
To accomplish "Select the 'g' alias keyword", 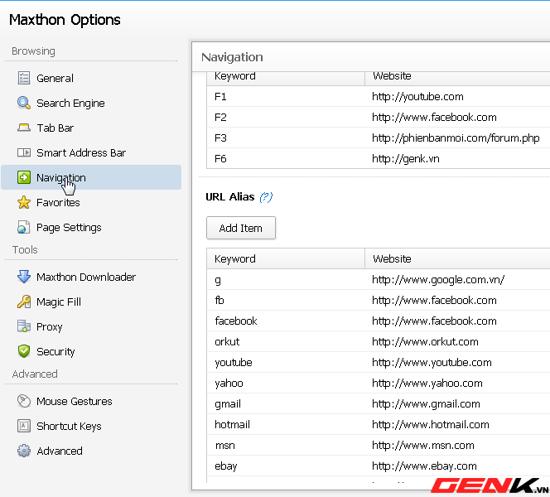I will pyautogui.click(x=218, y=281).
